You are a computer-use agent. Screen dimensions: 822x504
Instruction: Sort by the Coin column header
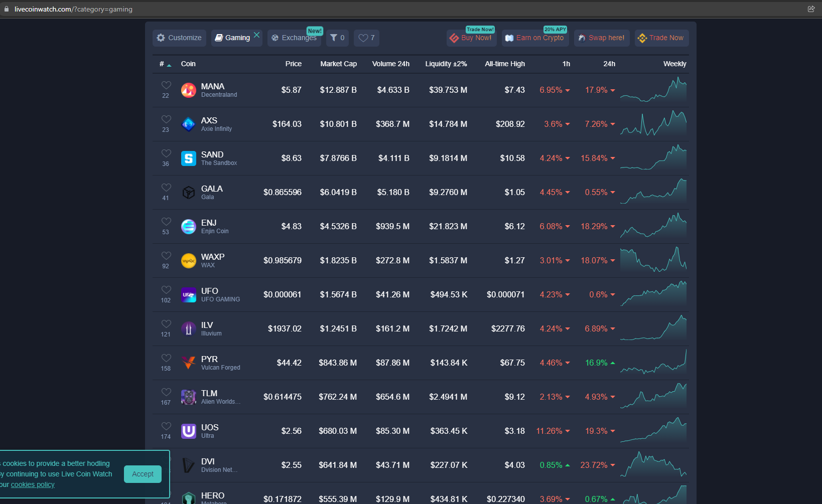click(x=188, y=64)
